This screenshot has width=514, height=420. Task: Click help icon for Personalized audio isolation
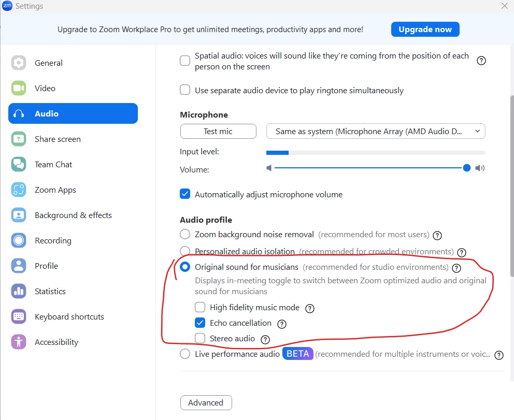pos(462,252)
